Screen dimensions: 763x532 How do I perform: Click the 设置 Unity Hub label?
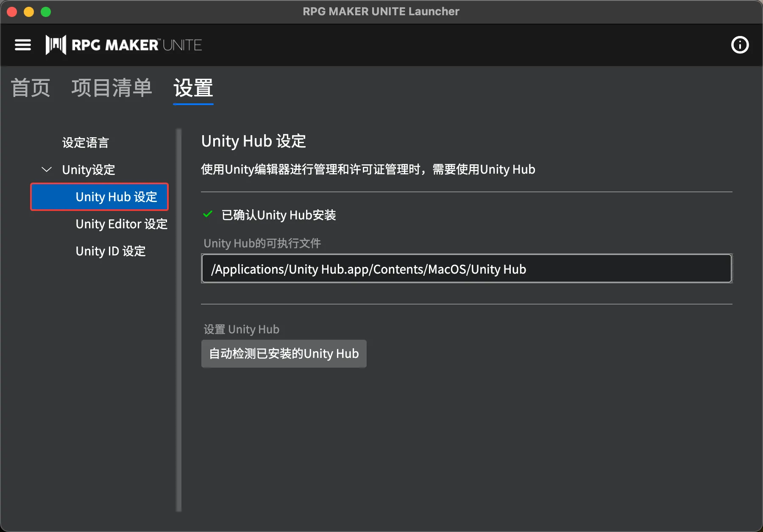pos(242,330)
